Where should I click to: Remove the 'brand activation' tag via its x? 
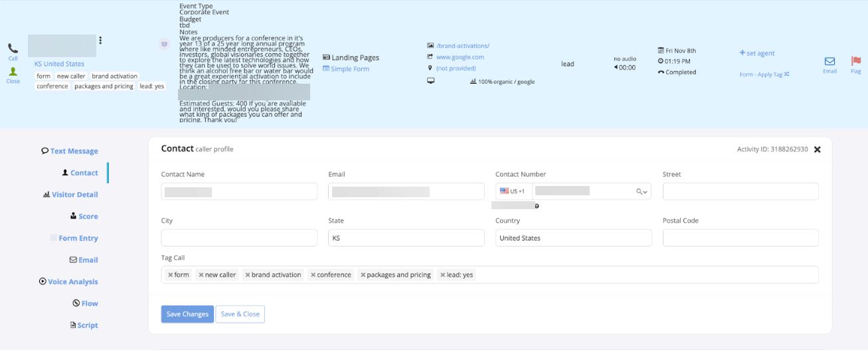click(x=248, y=275)
